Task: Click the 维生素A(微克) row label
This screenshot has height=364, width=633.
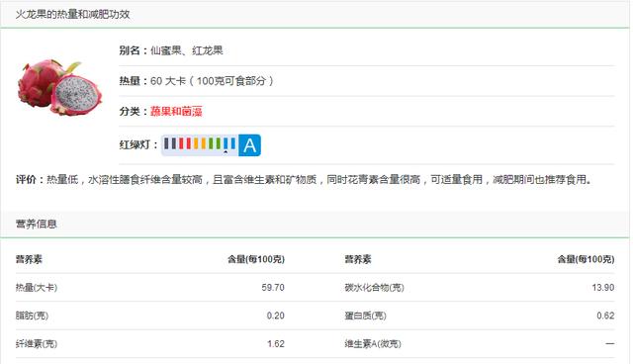Action: coord(373,344)
